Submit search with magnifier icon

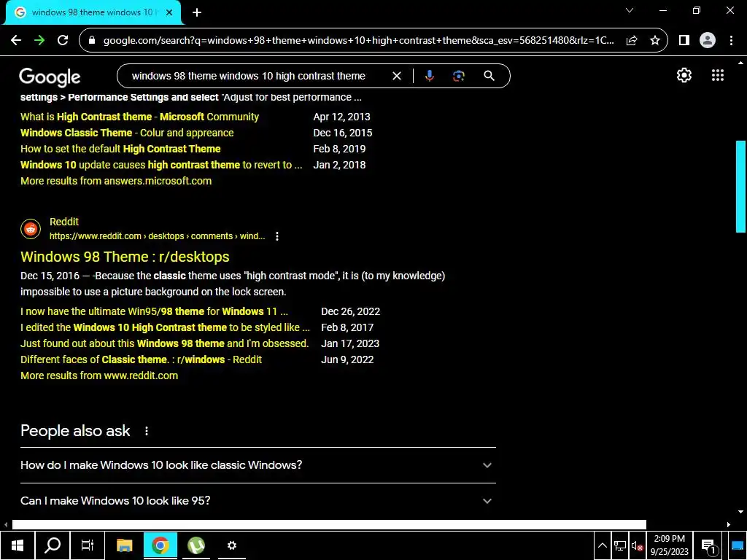pos(489,76)
